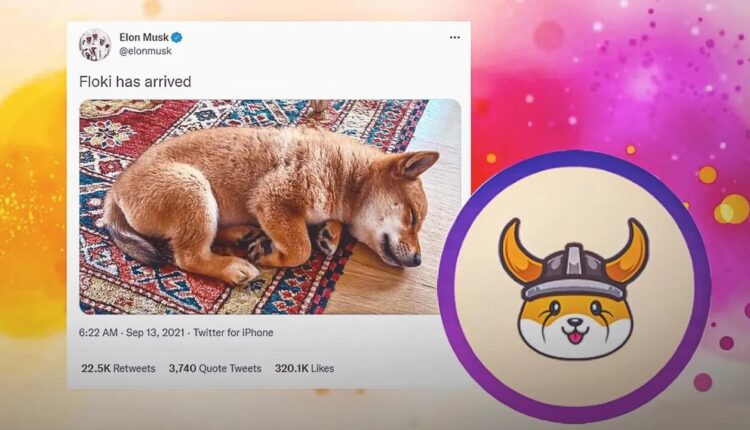750x430 pixels.
Task: Click the blue verified badge
Action: click(177, 37)
